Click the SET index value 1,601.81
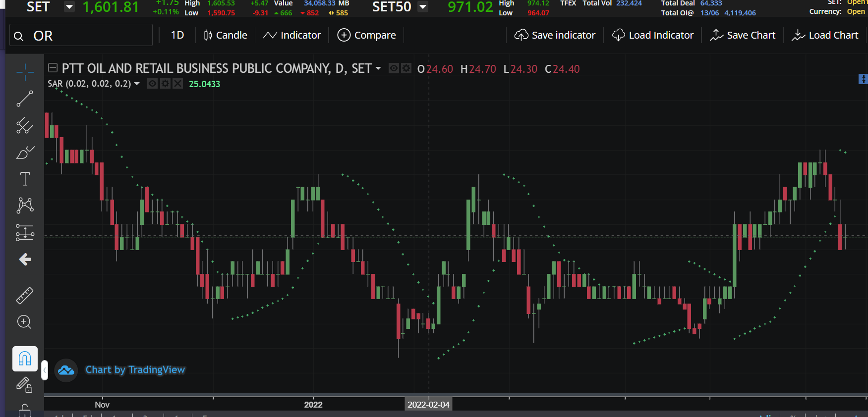The image size is (868, 417). point(111,7)
